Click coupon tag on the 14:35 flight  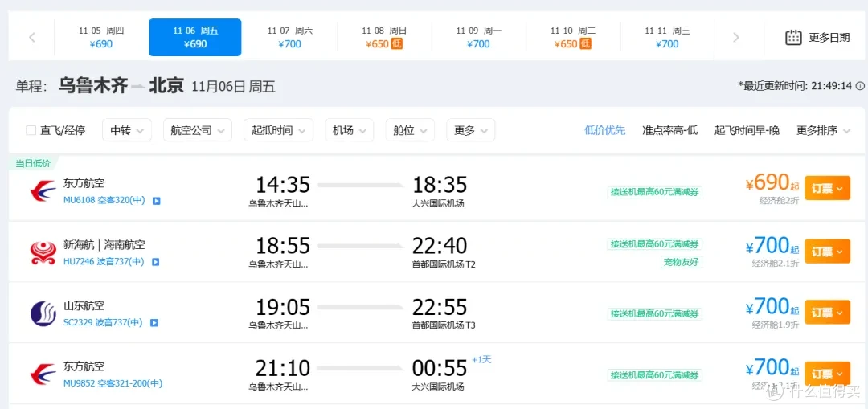[x=654, y=192]
